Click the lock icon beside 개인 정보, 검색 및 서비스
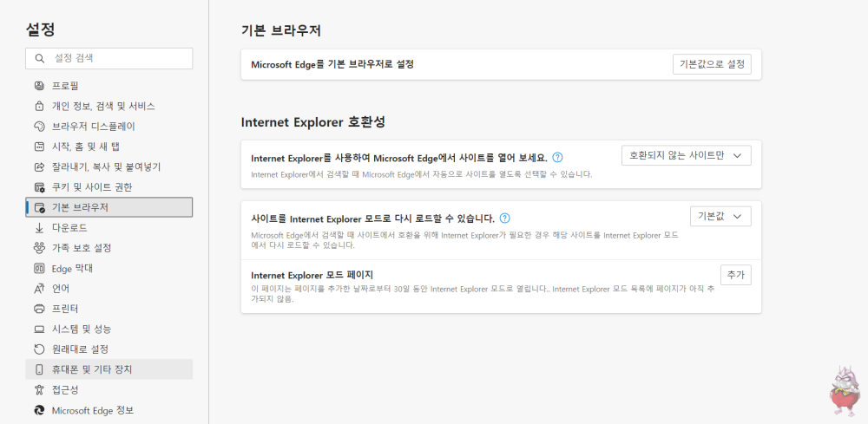Viewport: 868px width, 424px height. 39,106
